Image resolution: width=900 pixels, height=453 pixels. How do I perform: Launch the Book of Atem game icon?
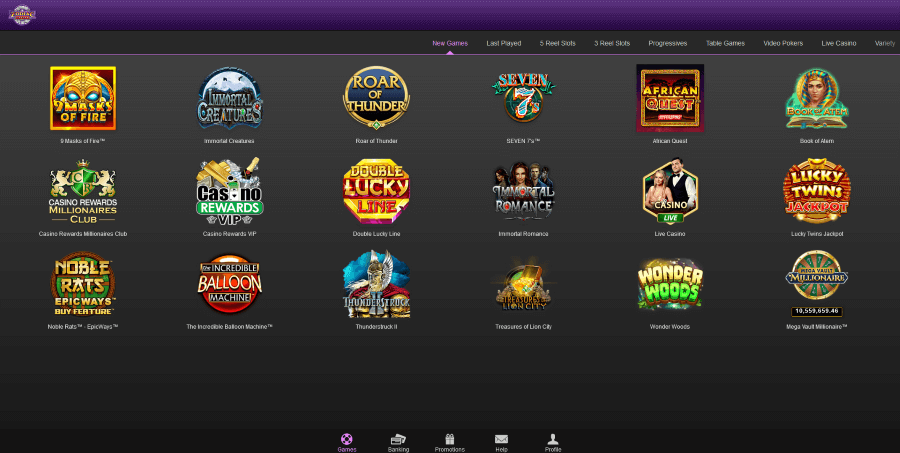pyautogui.click(x=817, y=98)
